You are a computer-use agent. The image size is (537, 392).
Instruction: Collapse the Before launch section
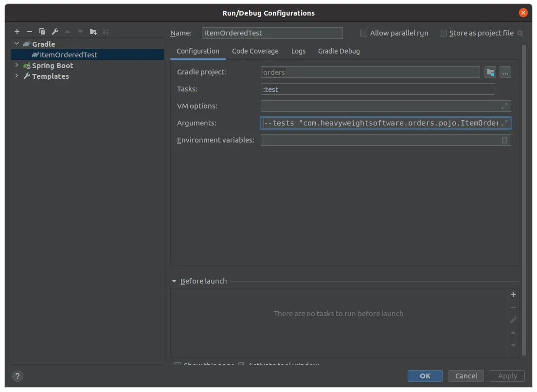coord(174,281)
